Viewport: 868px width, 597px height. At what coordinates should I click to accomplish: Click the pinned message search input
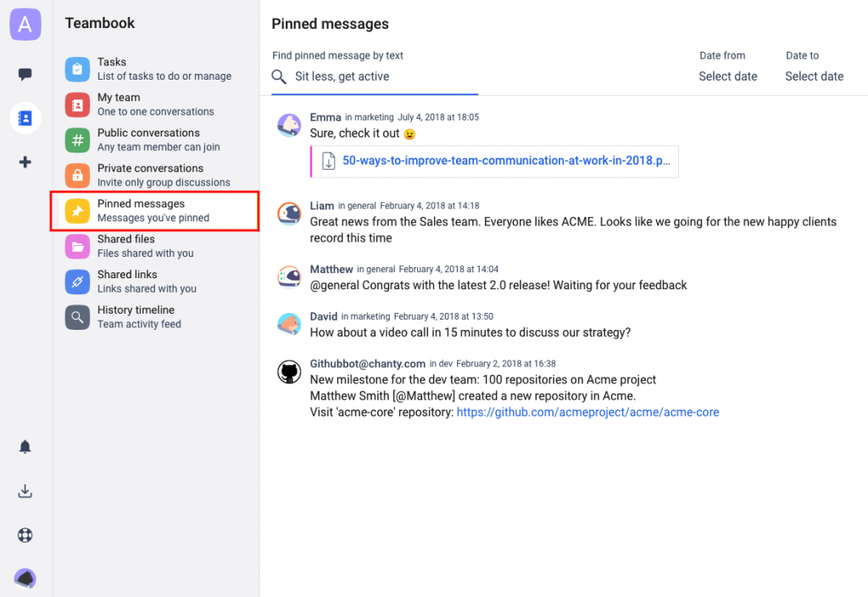[x=373, y=75]
